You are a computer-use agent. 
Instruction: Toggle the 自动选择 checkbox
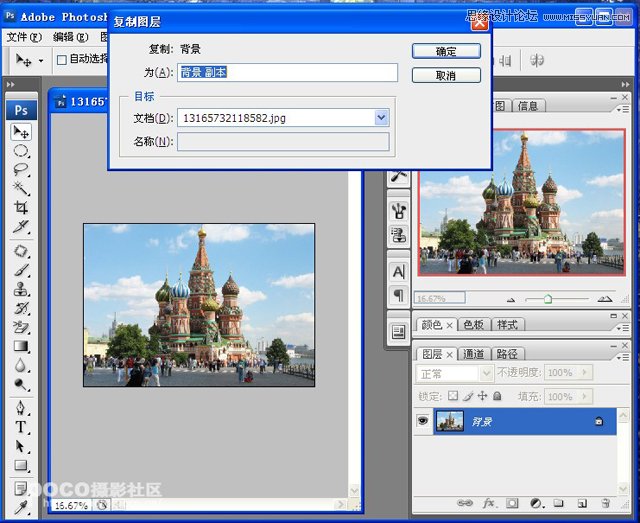pyautogui.click(x=62, y=60)
